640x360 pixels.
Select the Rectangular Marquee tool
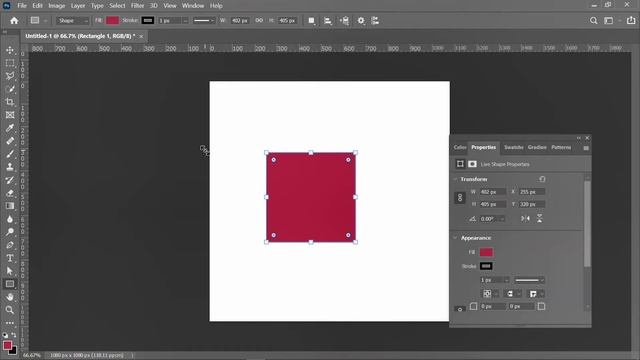pos(10,63)
